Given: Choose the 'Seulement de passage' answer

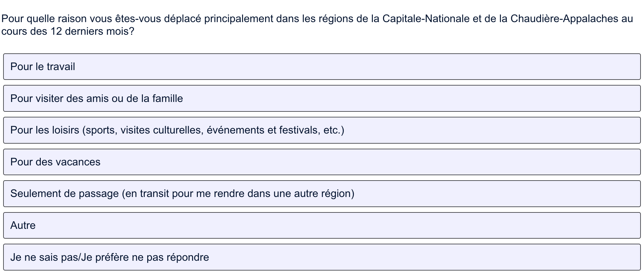Looking at the screenshot, I should pos(322,194).
